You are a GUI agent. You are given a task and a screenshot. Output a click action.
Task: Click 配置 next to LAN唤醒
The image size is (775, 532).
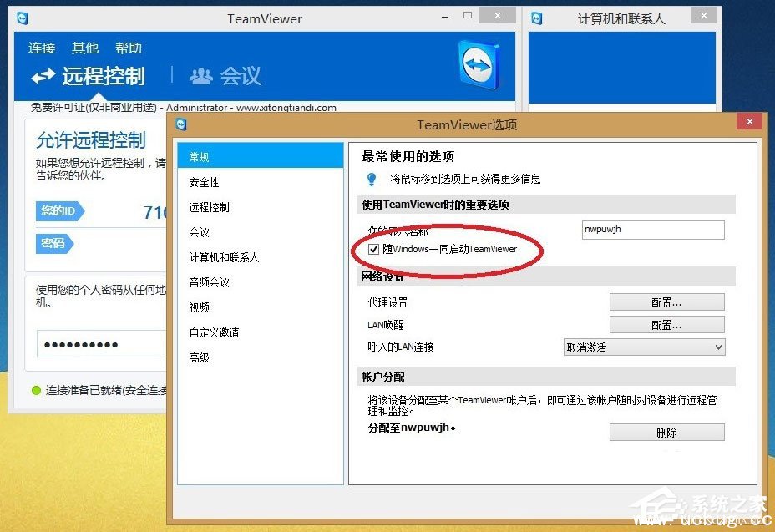666,324
